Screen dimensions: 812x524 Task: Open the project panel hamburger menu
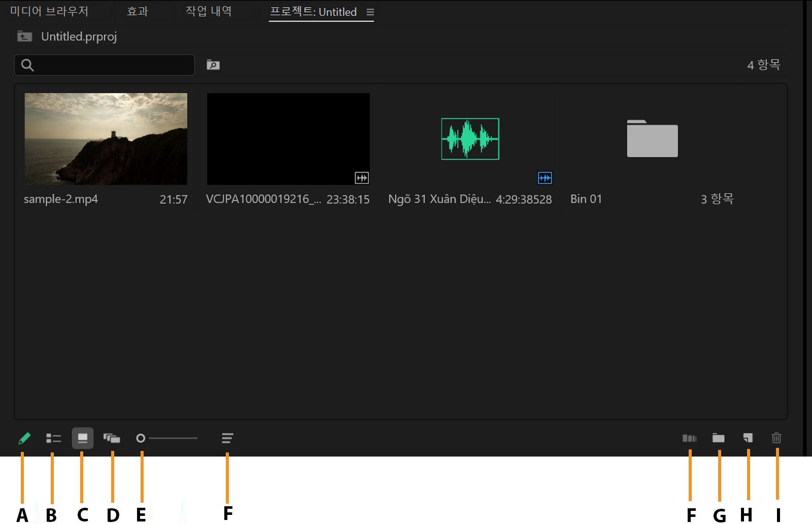point(370,12)
